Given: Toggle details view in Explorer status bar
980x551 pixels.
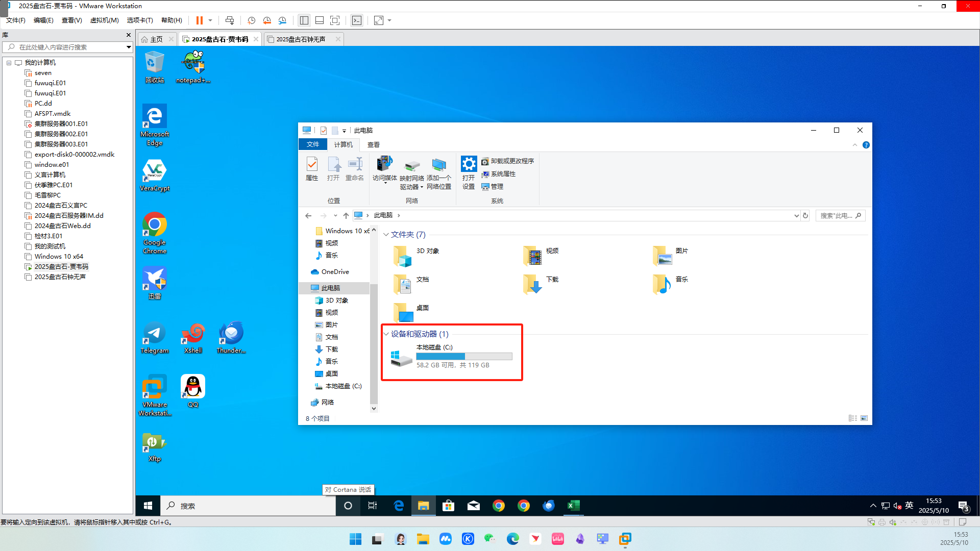Looking at the screenshot, I should (x=853, y=418).
